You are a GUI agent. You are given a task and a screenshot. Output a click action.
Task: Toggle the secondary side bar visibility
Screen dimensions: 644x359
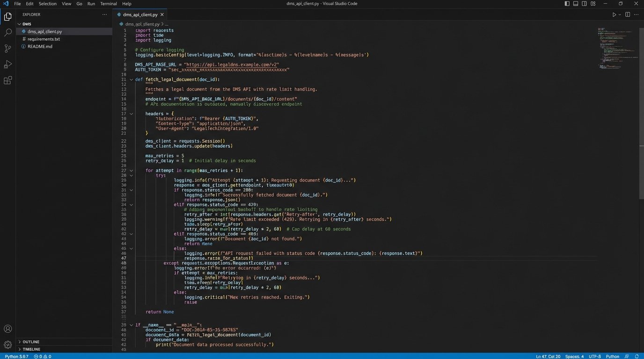coord(584,4)
